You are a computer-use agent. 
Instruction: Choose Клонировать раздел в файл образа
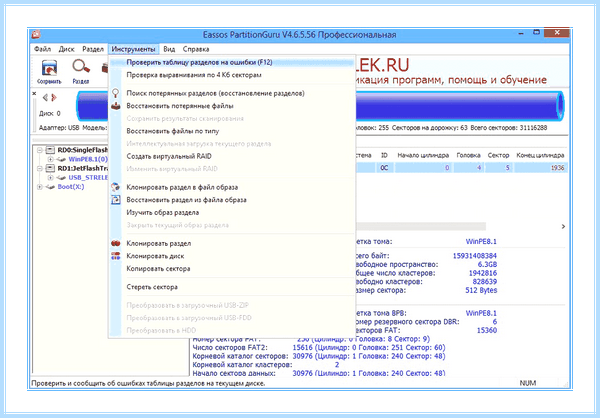[x=232, y=187]
